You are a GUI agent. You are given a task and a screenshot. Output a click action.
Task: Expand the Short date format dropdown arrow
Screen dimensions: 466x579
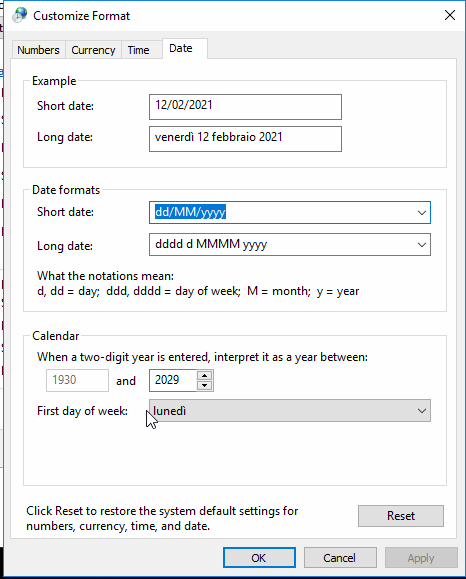(x=422, y=213)
